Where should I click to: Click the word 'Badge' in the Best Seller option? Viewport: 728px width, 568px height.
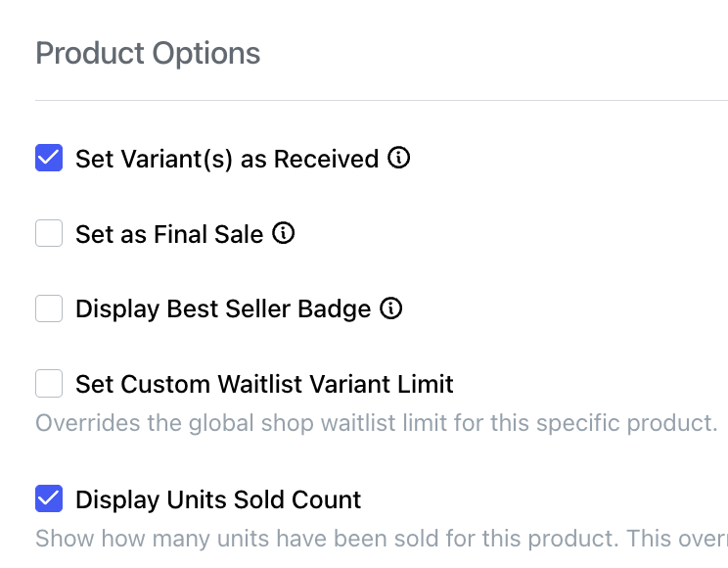(335, 309)
